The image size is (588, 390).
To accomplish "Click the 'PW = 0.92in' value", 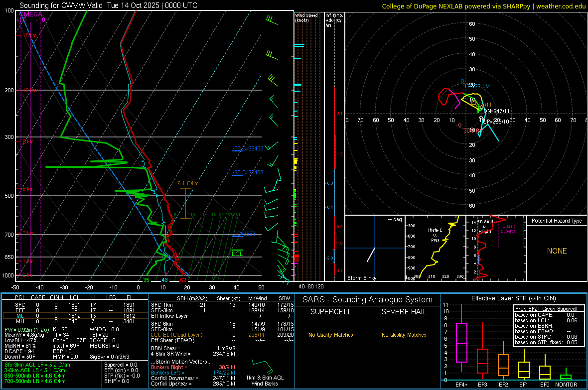I will [x=26, y=329].
